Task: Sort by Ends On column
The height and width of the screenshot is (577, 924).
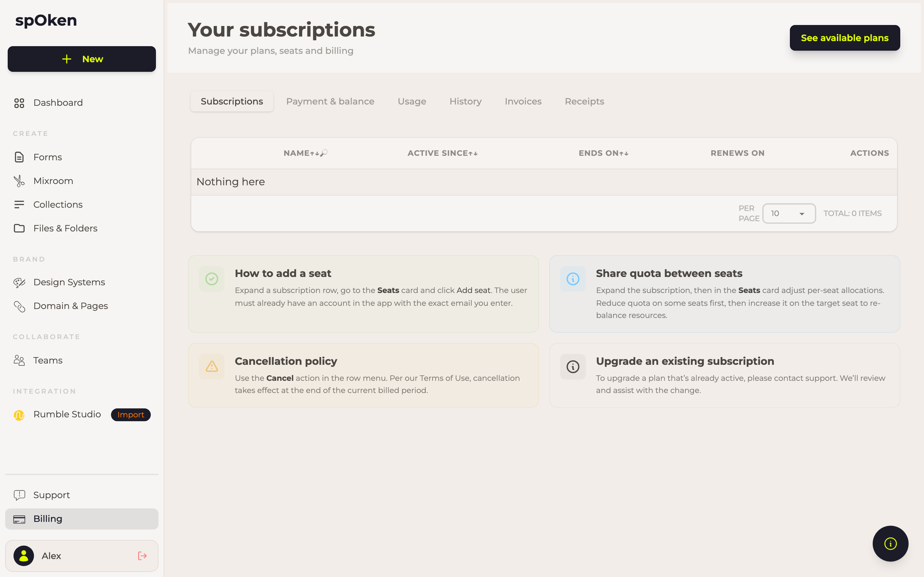Action: (x=603, y=153)
